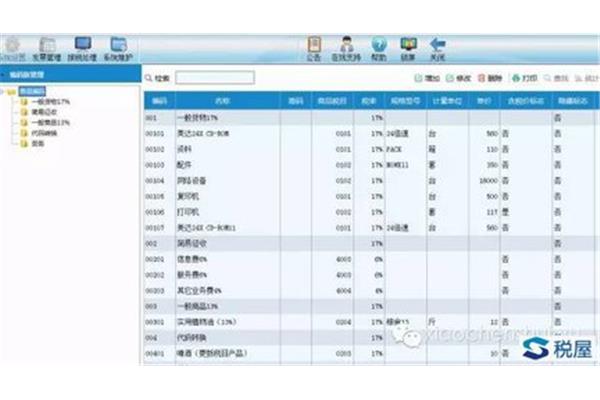Click the 锁屏 lock screen icon

[408, 49]
